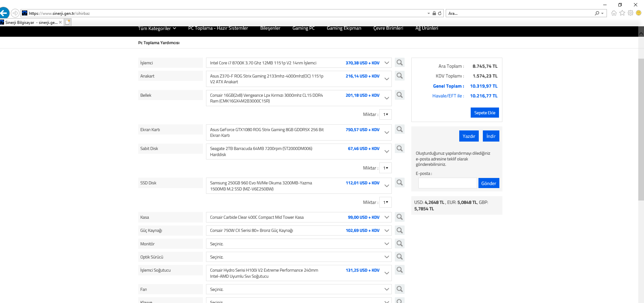Refresh the current page

pos(440,13)
